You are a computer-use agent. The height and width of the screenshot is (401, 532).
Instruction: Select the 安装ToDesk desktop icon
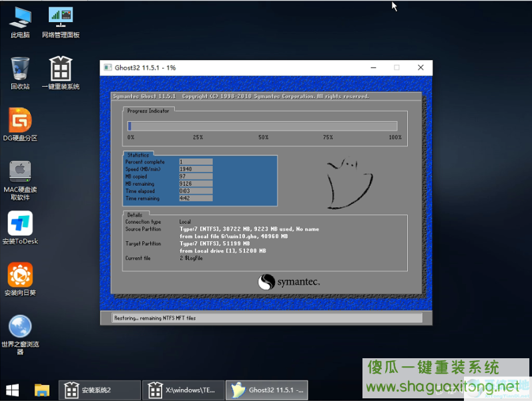point(20,228)
